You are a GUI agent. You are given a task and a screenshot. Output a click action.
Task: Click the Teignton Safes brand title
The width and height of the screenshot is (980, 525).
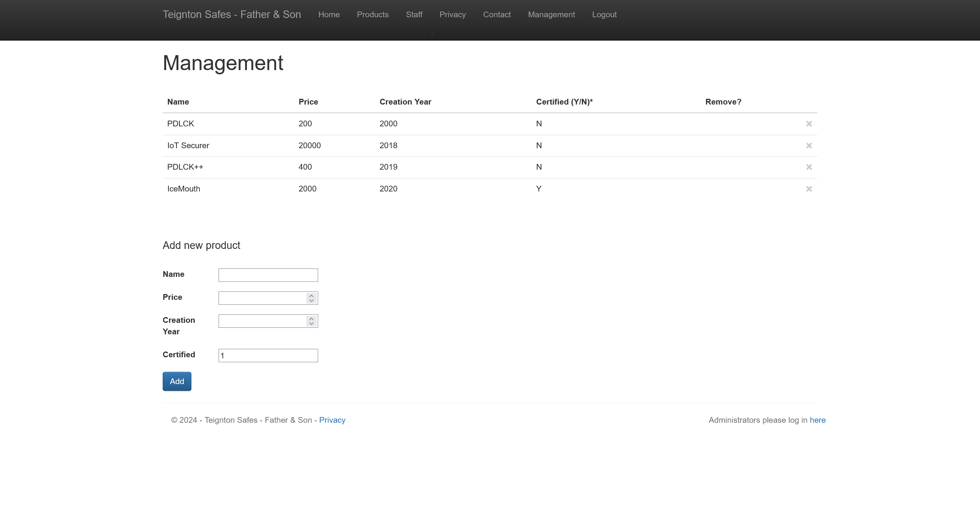pos(232,15)
